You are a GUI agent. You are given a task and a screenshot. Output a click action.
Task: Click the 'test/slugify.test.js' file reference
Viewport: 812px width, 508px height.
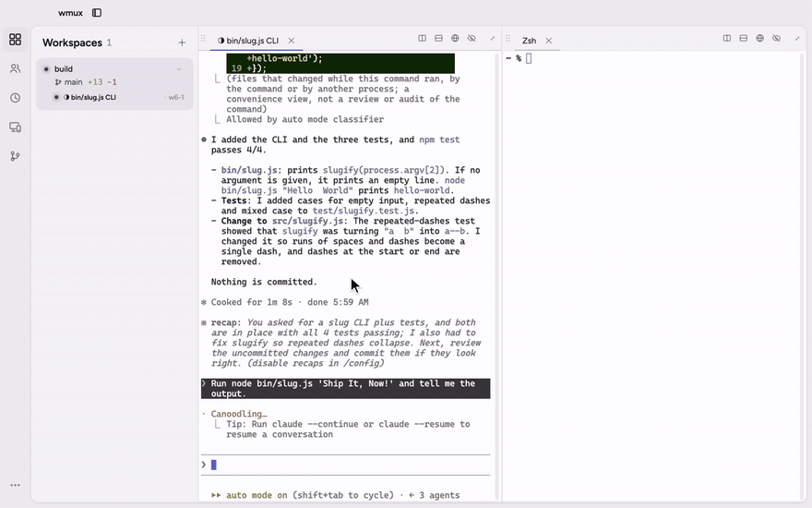(363, 211)
